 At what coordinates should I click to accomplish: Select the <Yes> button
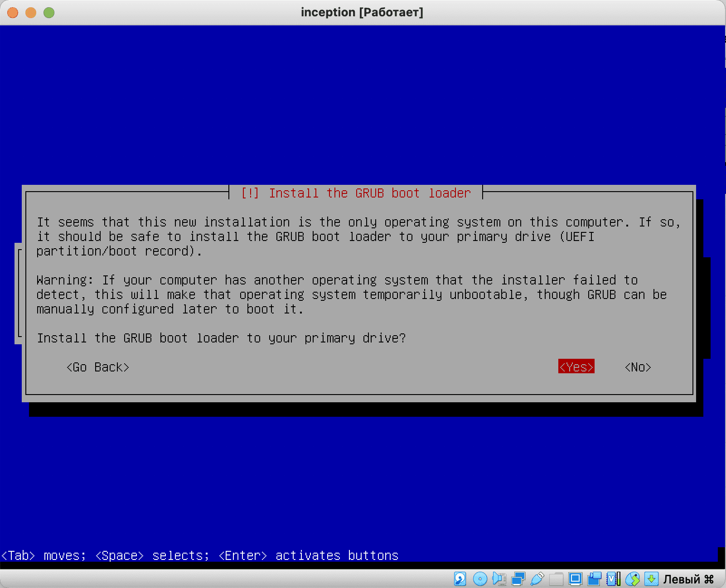(x=576, y=366)
